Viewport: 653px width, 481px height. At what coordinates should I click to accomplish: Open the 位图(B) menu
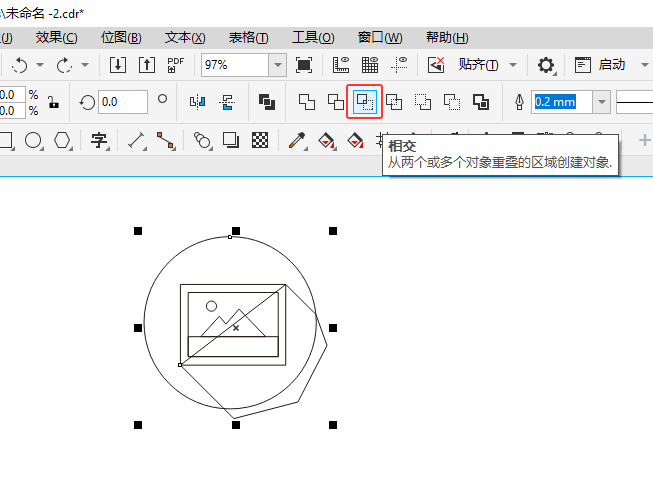pos(121,38)
